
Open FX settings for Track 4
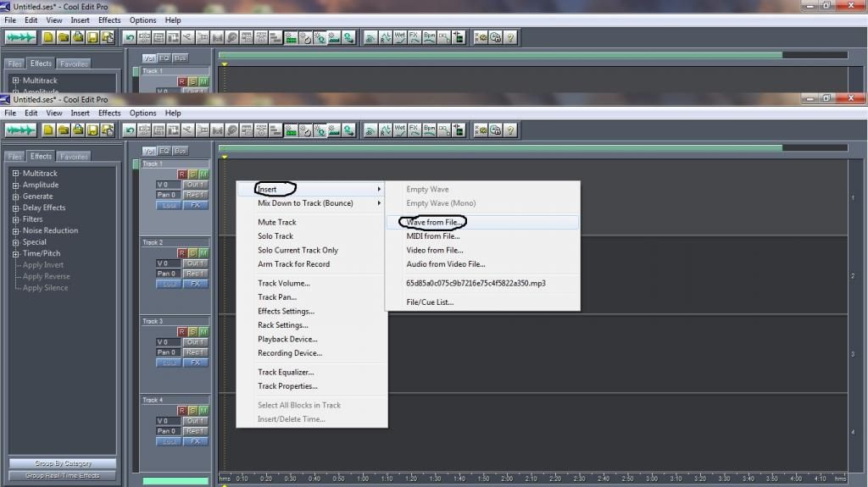pyautogui.click(x=195, y=441)
